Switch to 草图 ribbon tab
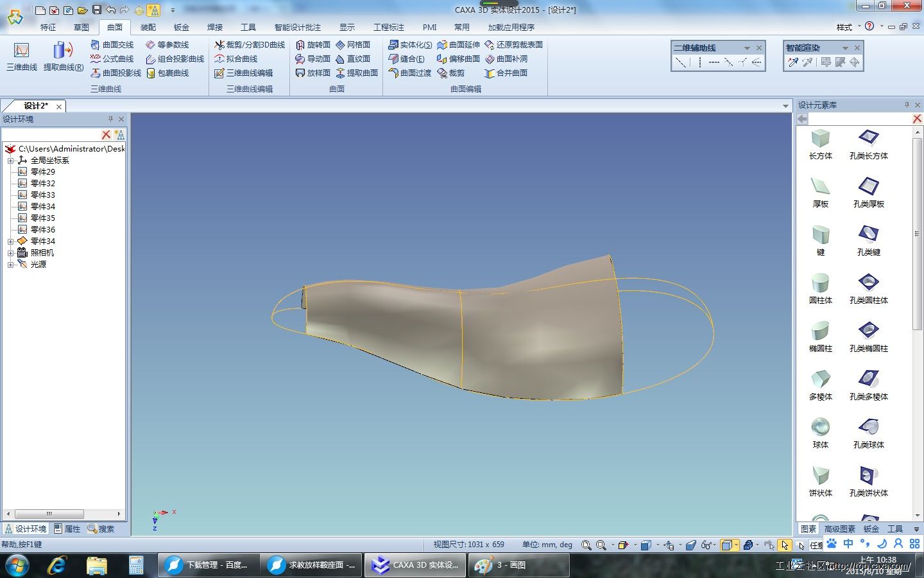 click(x=81, y=27)
